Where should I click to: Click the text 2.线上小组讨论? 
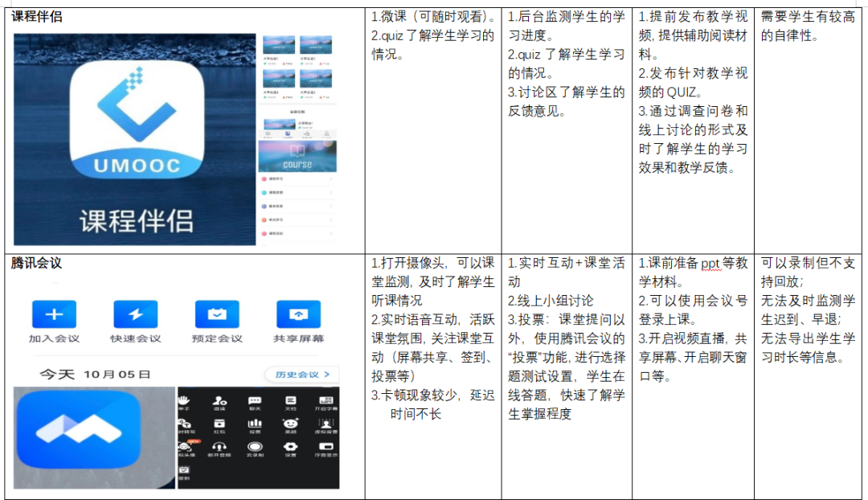[551, 301]
